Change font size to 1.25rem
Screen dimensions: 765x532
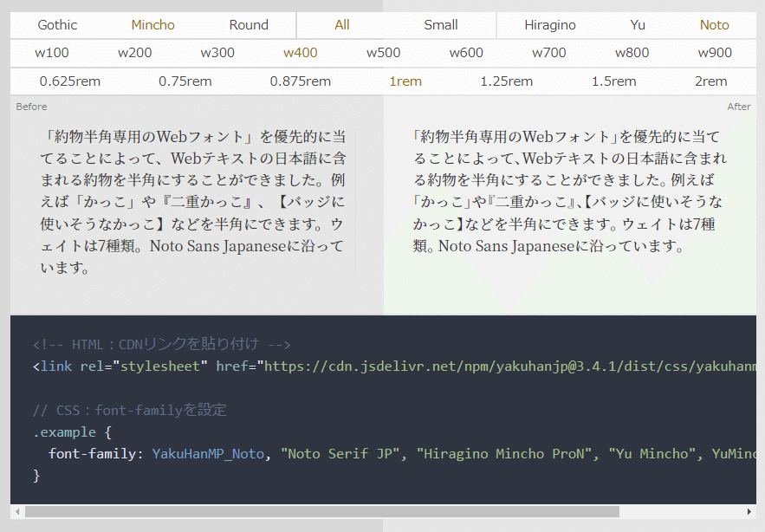[x=507, y=81]
